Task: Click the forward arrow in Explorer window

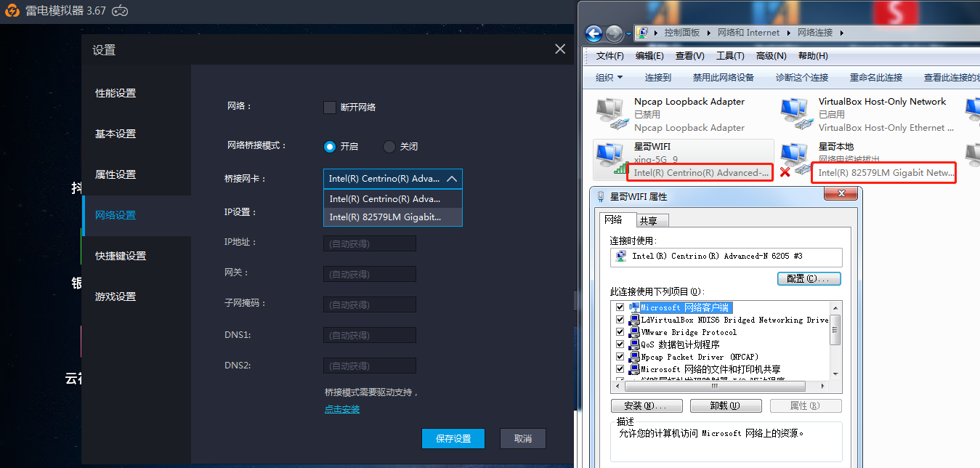Action: point(614,33)
